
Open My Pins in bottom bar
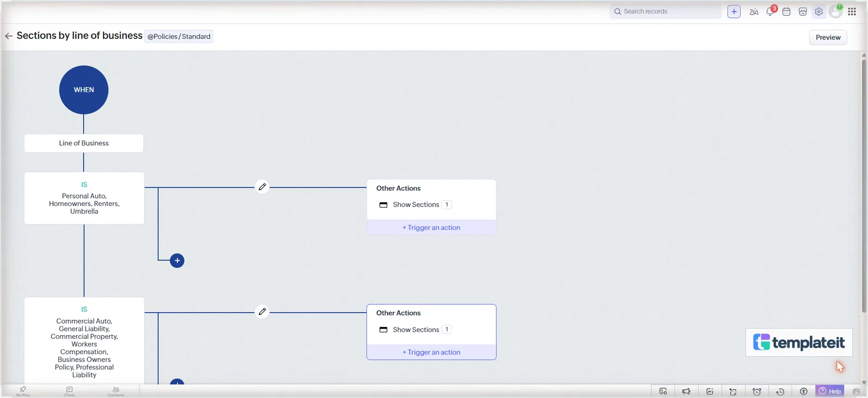[x=23, y=391]
